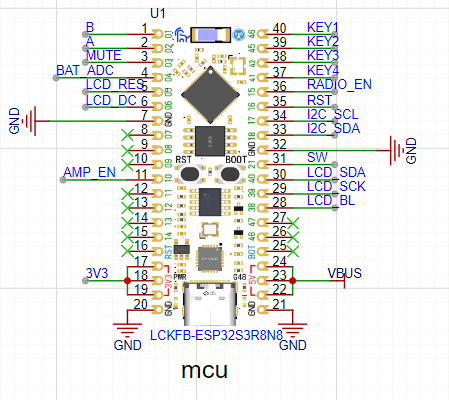Click the BOOT button on the board image
This screenshot has width=449, height=400.
click(231, 174)
